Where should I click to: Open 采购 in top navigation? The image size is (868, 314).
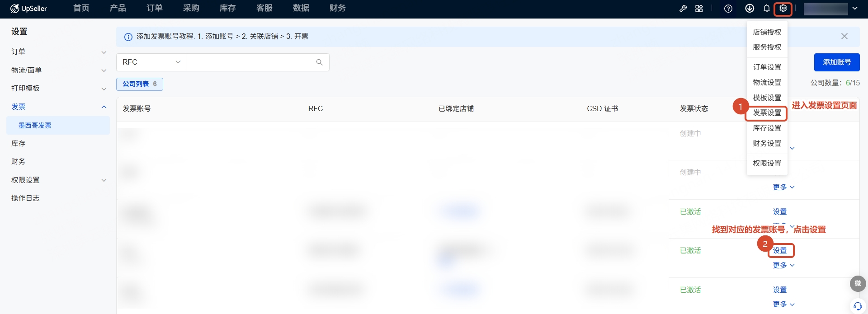pyautogui.click(x=191, y=8)
